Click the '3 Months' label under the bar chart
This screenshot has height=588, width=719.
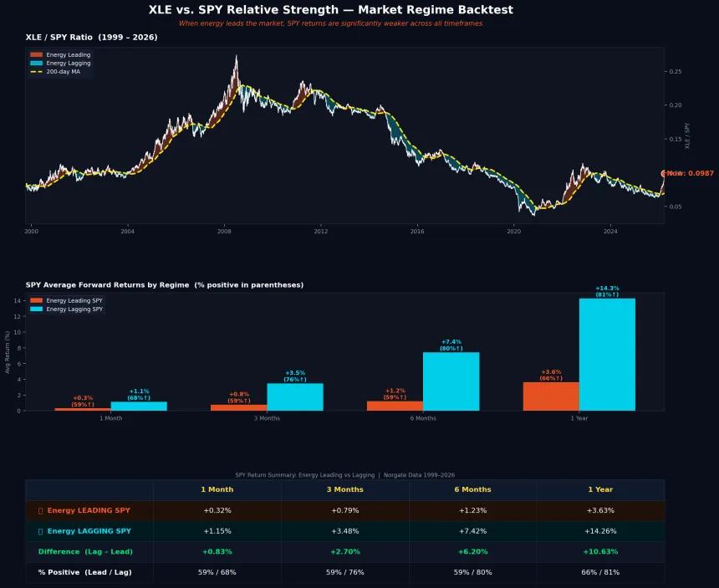267,418
